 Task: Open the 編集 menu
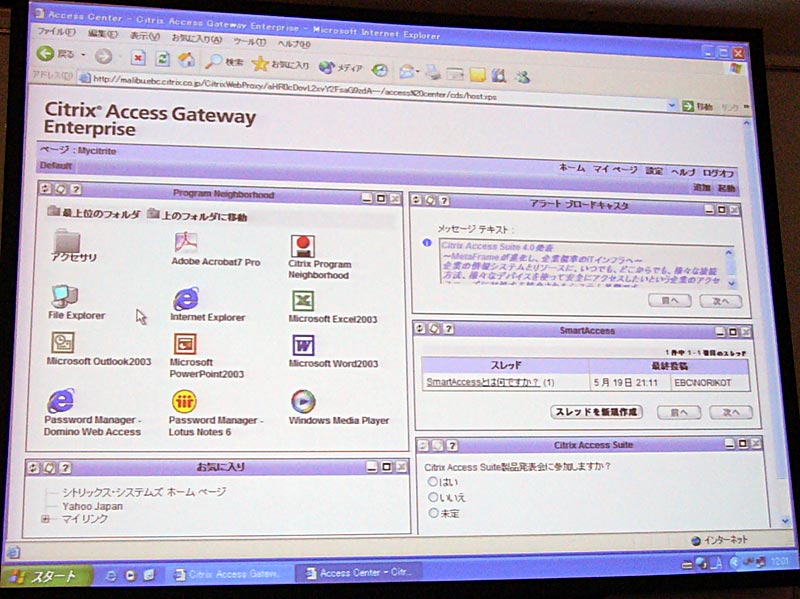[102, 34]
